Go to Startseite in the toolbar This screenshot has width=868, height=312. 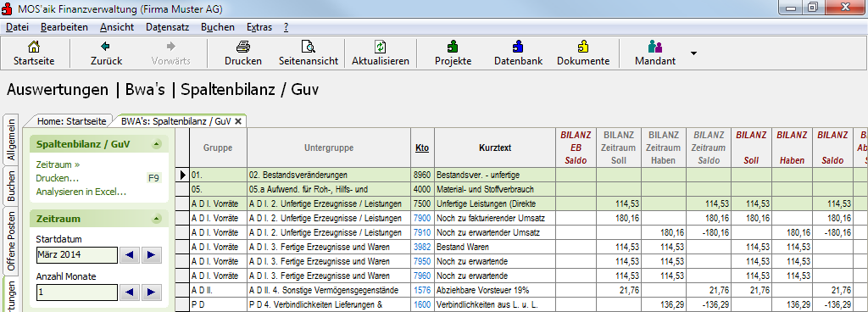tap(34, 53)
